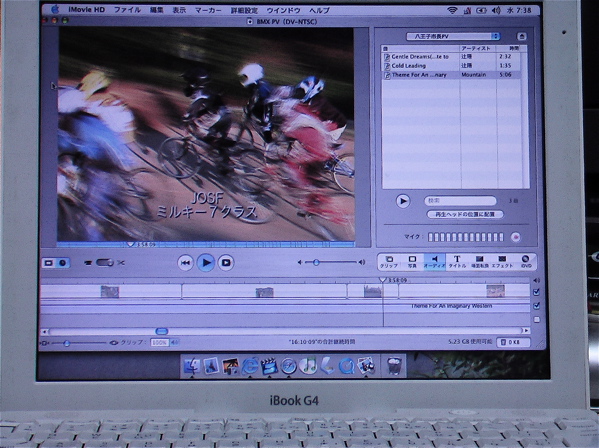This screenshot has width=599, height=448.
Task: Open the ウインドウ menu
Action: pyautogui.click(x=283, y=10)
